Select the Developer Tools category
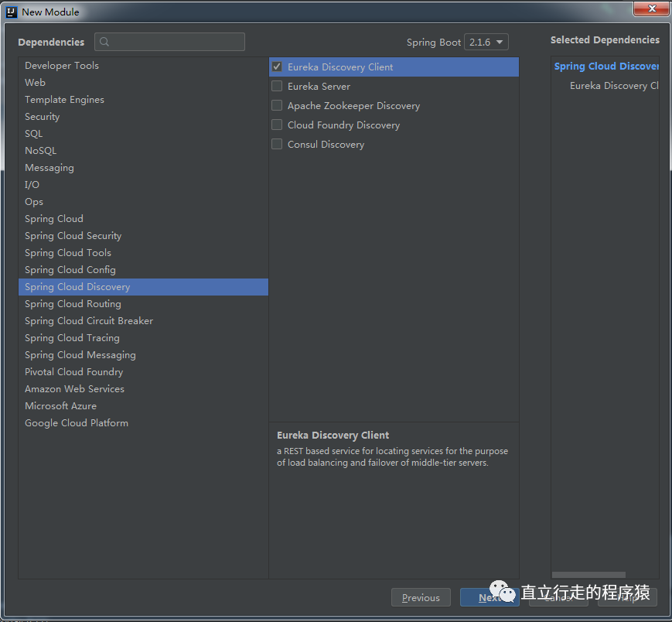Image resolution: width=672 pixels, height=622 pixels. tap(143, 66)
